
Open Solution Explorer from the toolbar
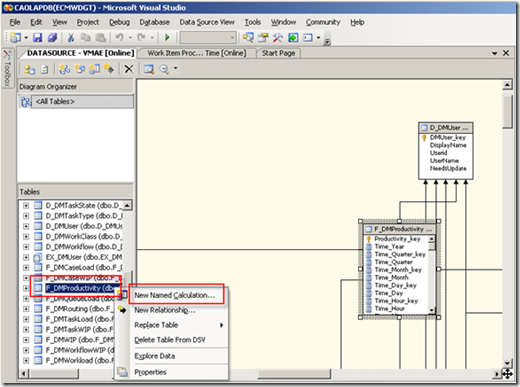[x=248, y=37]
